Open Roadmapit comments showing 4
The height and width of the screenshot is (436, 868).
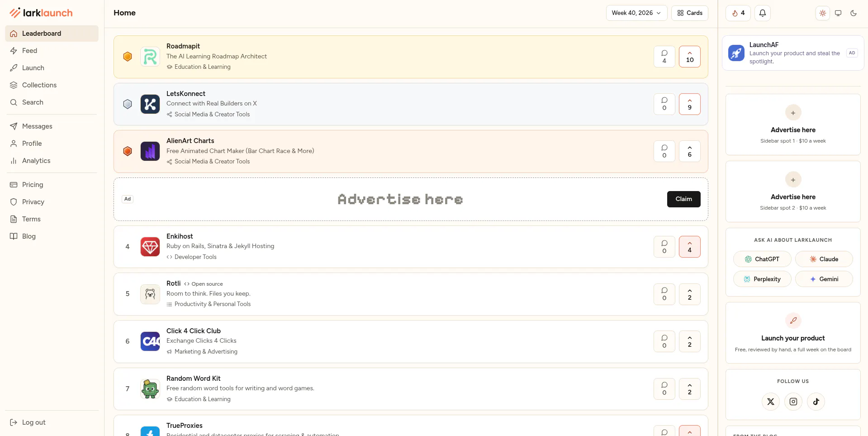tap(664, 57)
